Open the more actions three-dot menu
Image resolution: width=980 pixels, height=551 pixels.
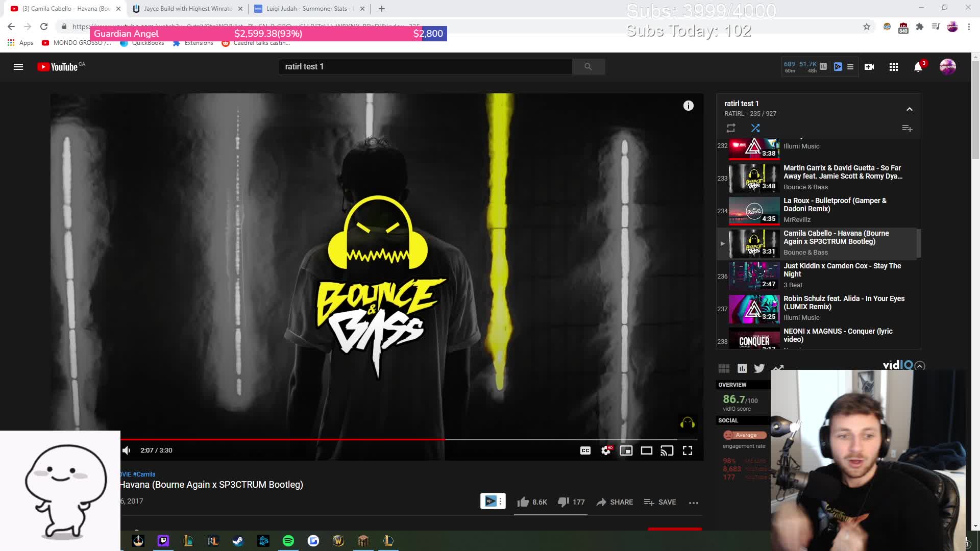click(694, 503)
